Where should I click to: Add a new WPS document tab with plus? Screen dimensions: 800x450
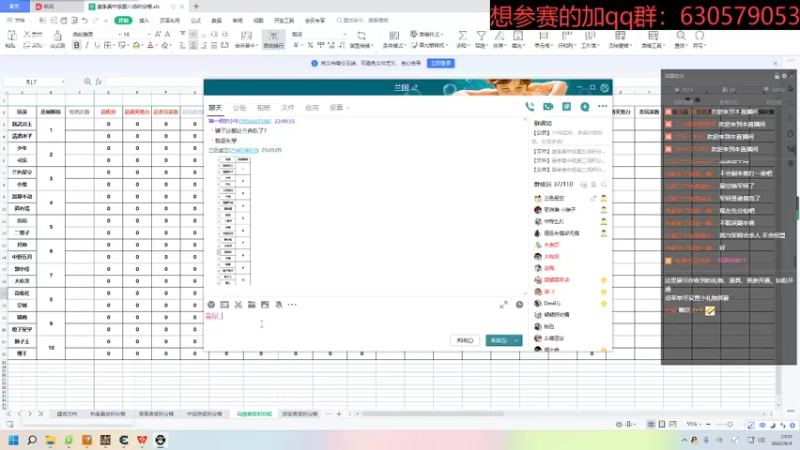click(196, 6)
